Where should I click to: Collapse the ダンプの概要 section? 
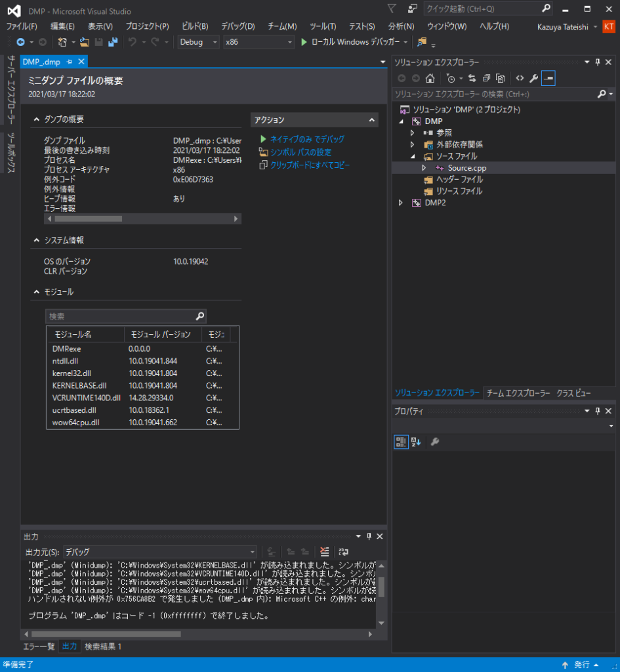37,119
